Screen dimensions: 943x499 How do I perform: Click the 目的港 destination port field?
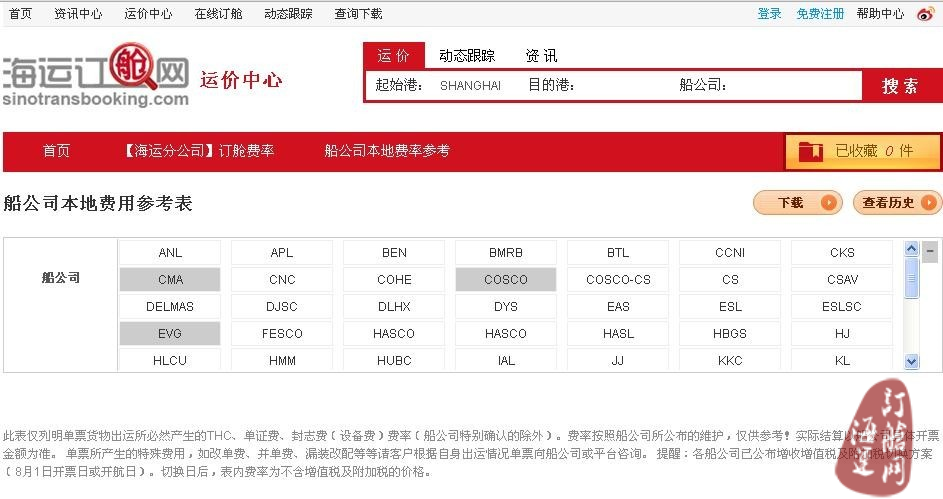click(625, 85)
